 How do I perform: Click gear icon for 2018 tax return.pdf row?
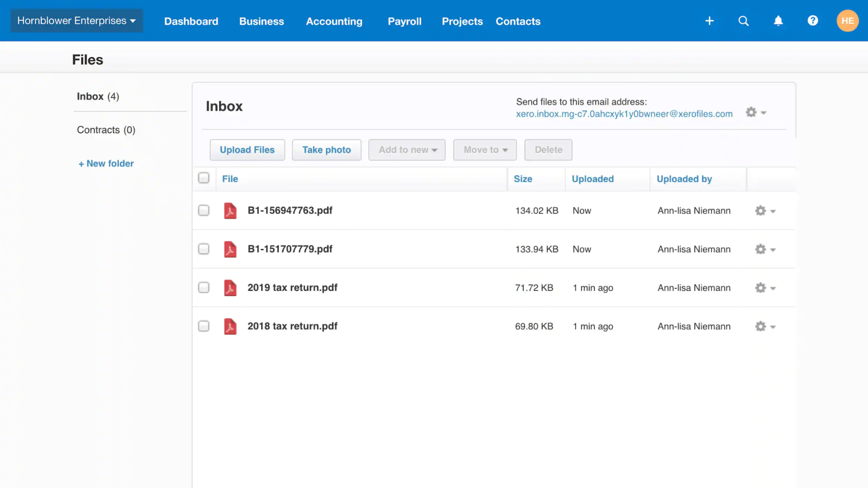click(x=765, y=326)
